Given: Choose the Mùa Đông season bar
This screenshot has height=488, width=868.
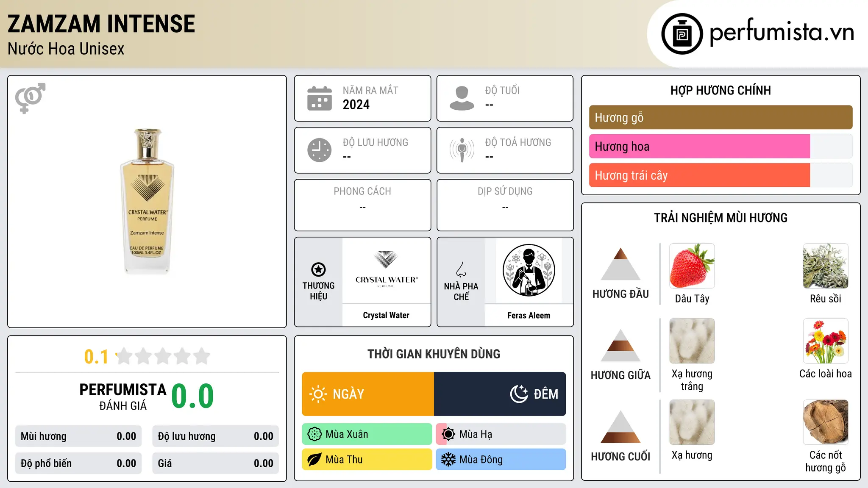Looking at the screenshot, I should pyautogui.click(x=501, y=460).
